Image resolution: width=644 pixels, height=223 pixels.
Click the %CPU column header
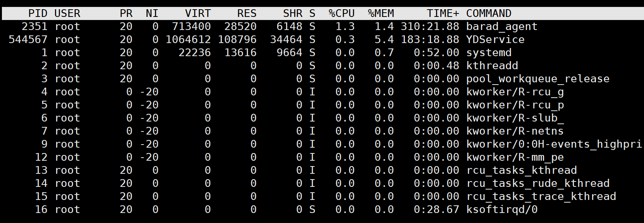click(342, 13)
